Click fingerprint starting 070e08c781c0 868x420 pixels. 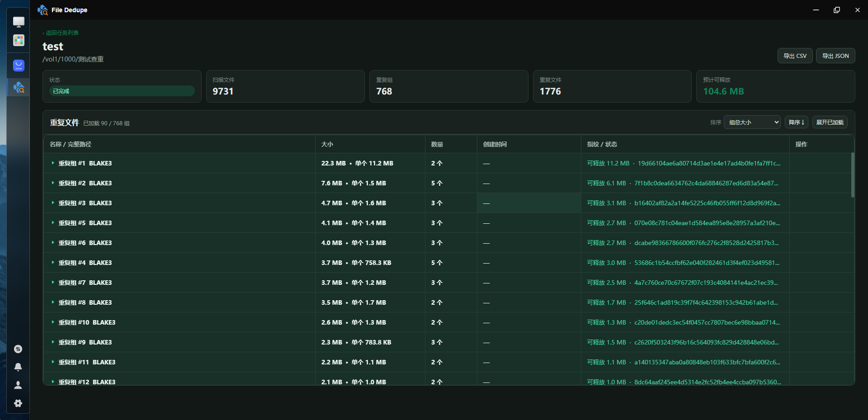707,223
